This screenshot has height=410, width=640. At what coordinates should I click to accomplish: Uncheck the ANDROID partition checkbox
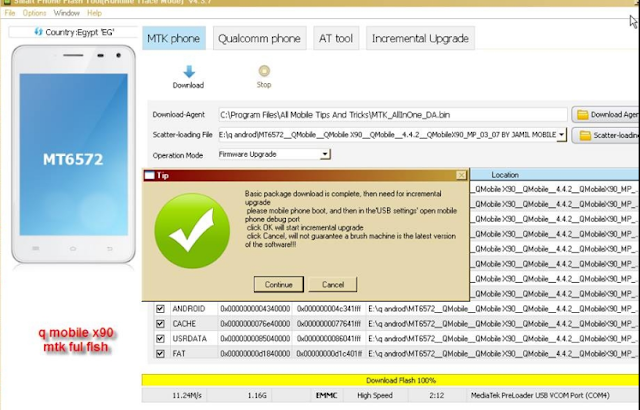(160, 309)
